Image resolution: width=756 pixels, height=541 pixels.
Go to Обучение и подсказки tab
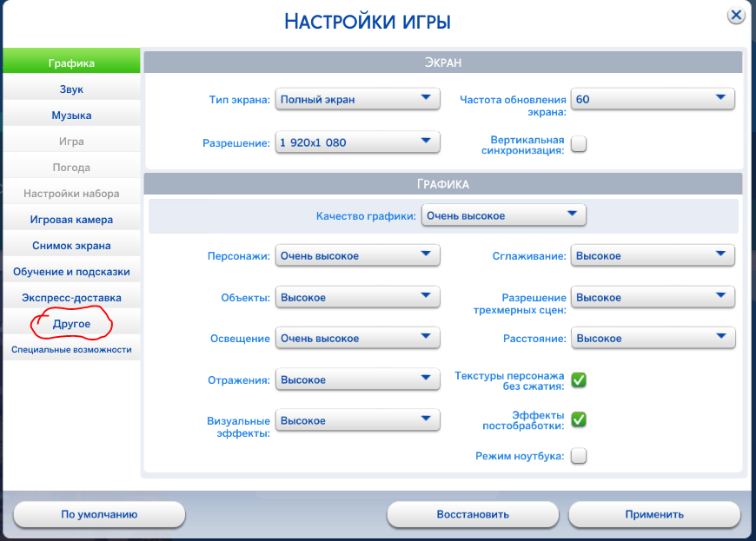pyautogui.click(x=71, y=270)
